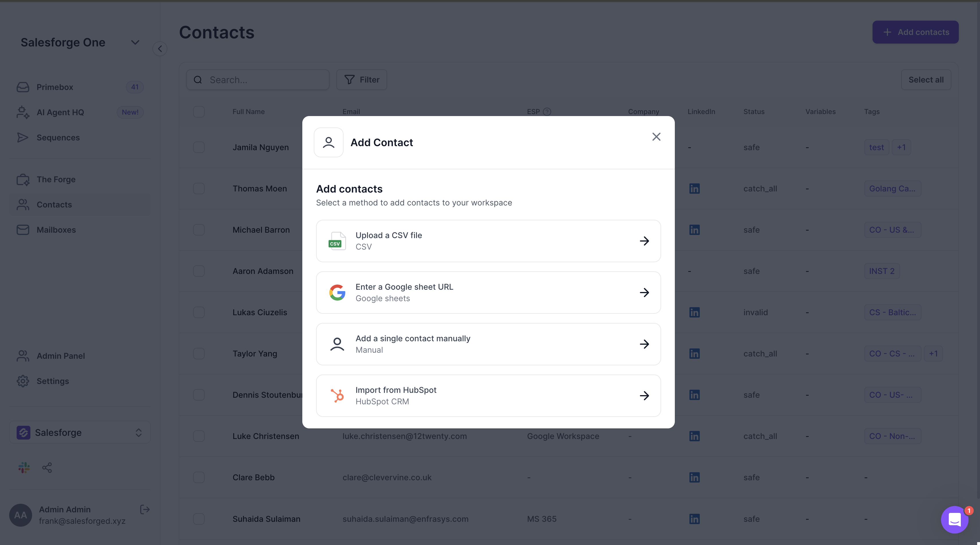Open Settings in sidebar
980x545 pixels.
(x=80, y=381)
